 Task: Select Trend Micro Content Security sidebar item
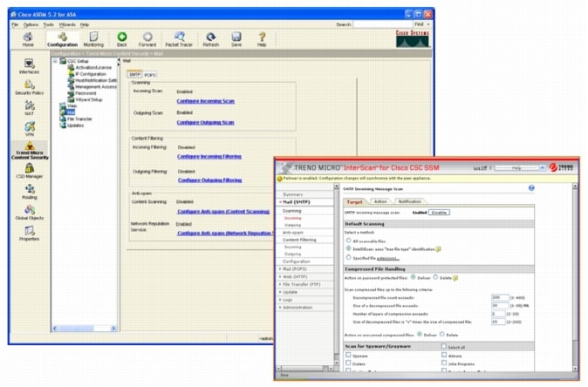point(30,150)
